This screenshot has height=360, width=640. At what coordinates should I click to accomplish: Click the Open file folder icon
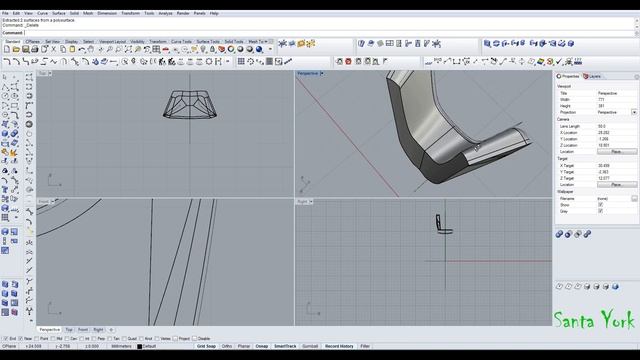click(16, 49)
